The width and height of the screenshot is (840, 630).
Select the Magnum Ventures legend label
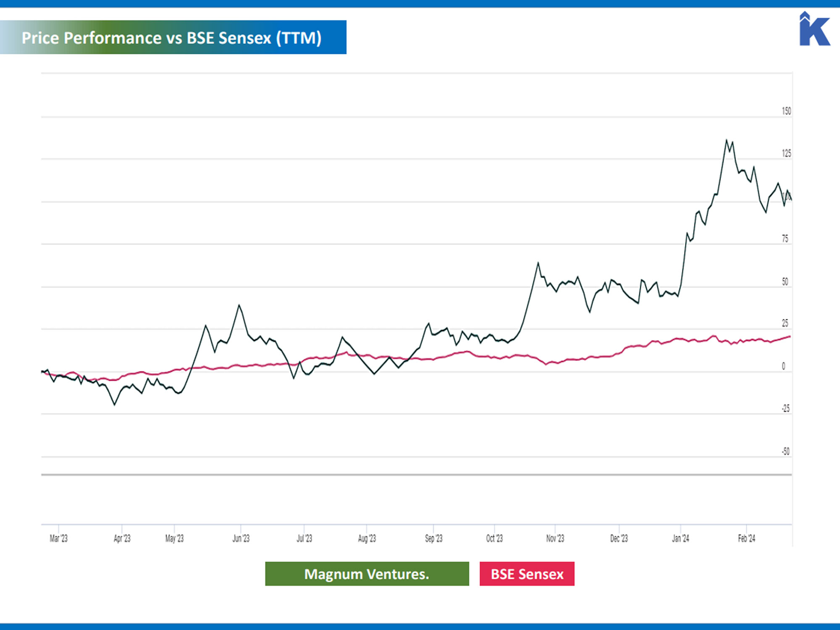coord(367,574)
